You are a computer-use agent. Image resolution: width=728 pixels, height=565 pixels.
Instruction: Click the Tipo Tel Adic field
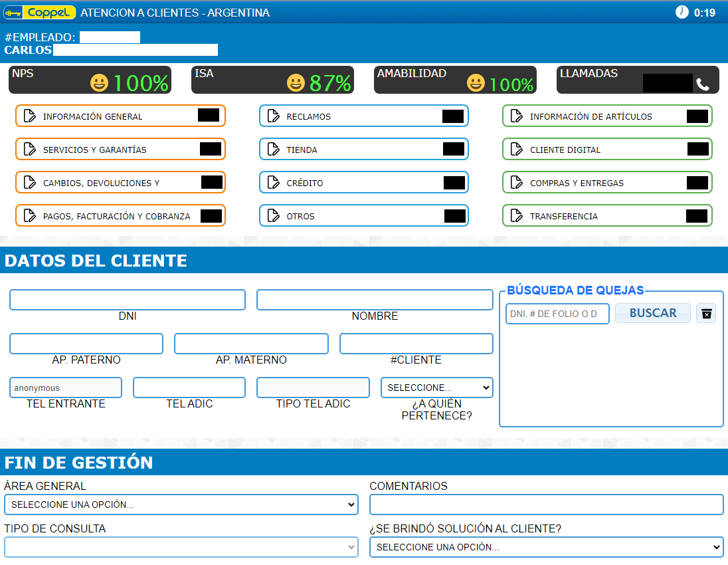point(313,388)
